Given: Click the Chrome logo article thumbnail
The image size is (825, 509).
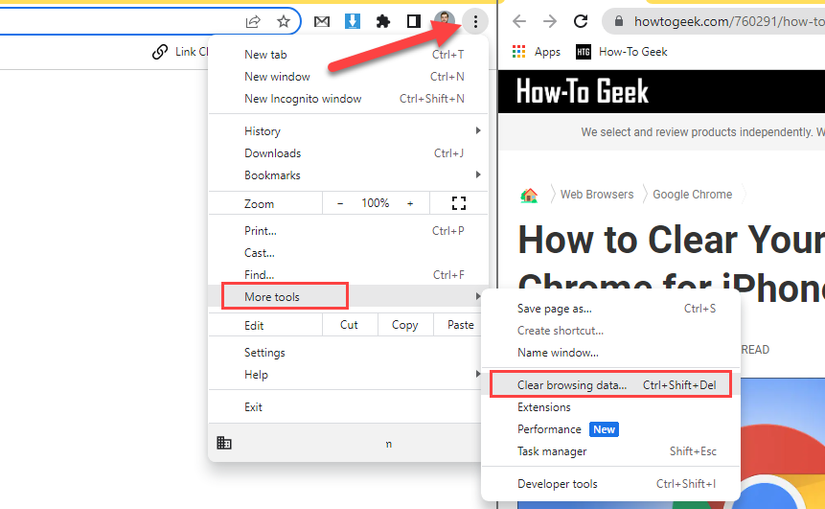Looking at the screenshot, I should coord(783,444).
